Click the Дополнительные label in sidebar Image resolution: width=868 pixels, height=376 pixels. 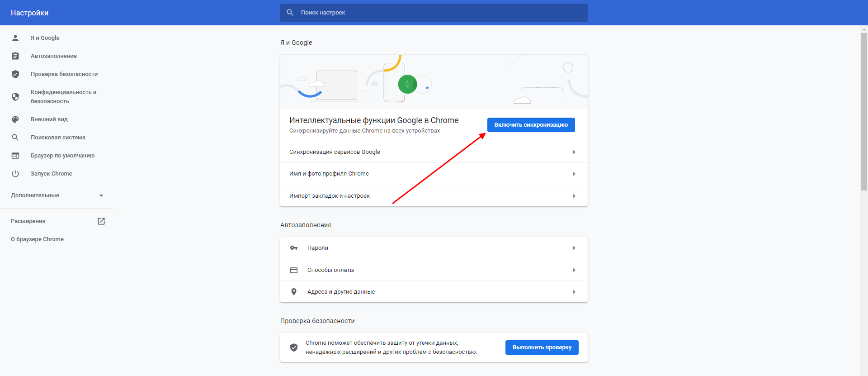[x=35, y=195]
